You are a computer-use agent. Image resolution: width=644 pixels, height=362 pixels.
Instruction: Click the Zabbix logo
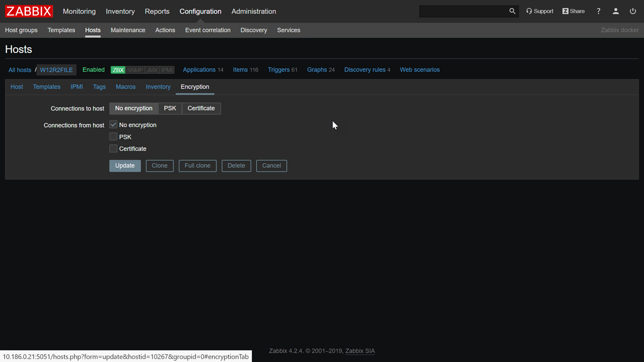(29, 11)
